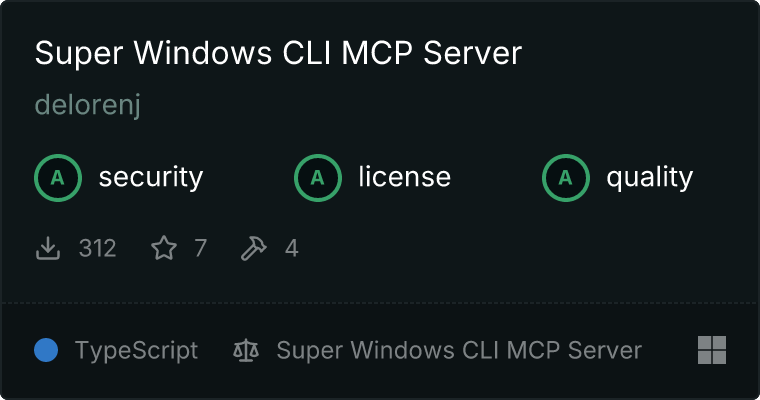This screenshot has width=760, height=400.
Task: Click the license grade A badge
Action: (x=317, y=178)
